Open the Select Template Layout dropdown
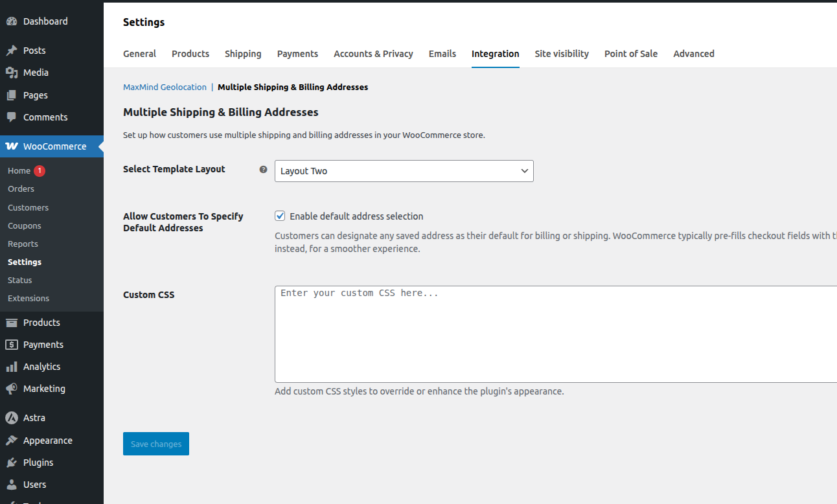This screenshot has height=504, width=837. pos(404,171)
